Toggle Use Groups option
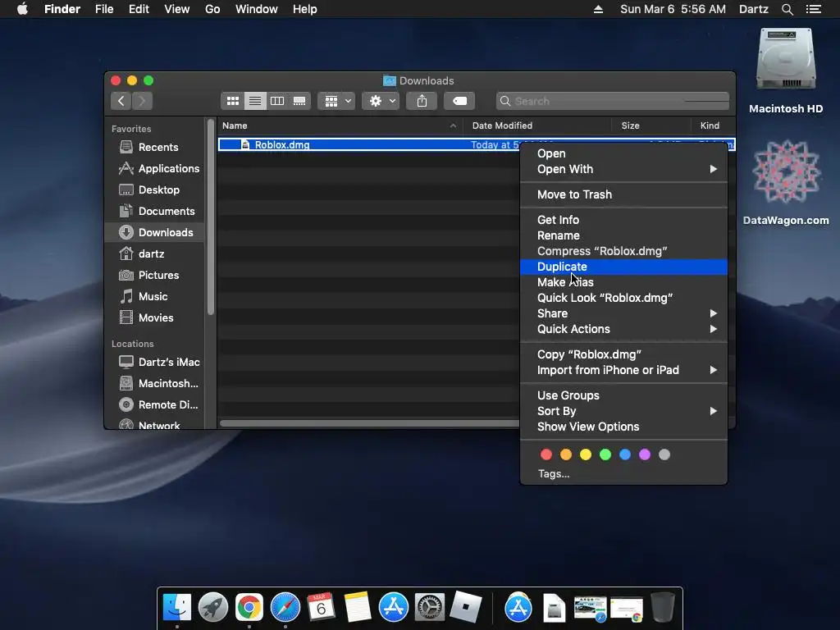Image resolution: width=840 pixels, height=630 pixels. coord(623,395)
